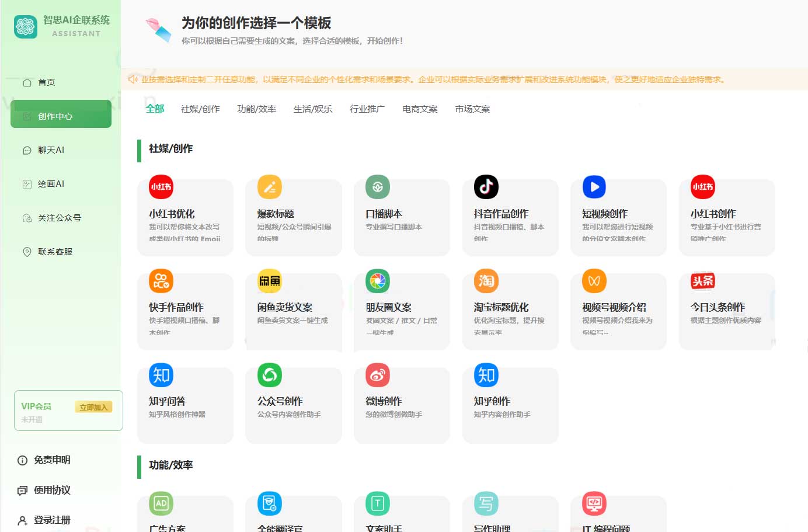Open the 口播脚本 template icon

click(x=378, y=187)
